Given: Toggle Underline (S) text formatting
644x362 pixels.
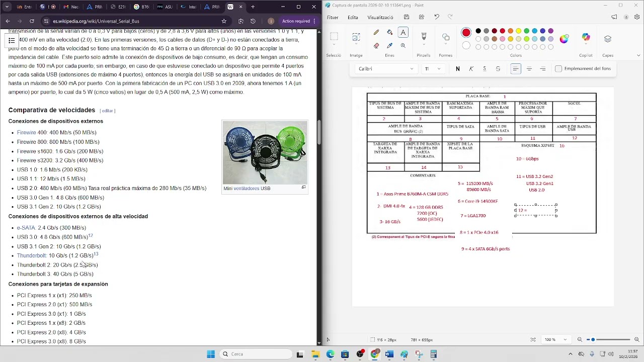Looking at the screenshot, I should [485, 69].
